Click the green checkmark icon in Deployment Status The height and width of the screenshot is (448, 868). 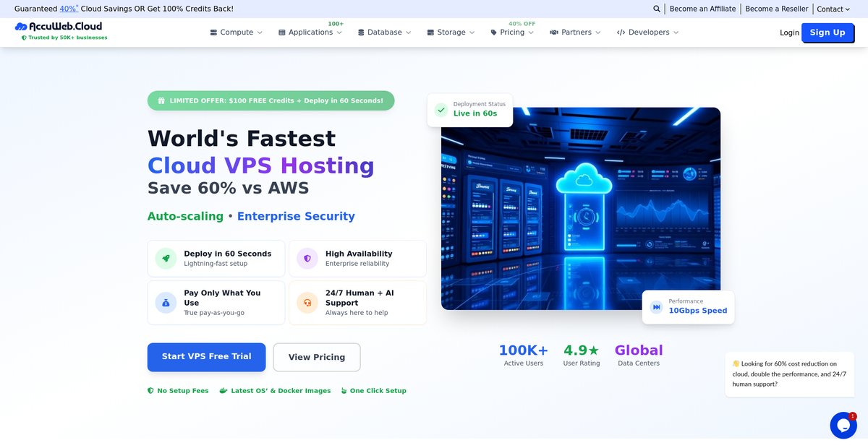pos(441,110)
